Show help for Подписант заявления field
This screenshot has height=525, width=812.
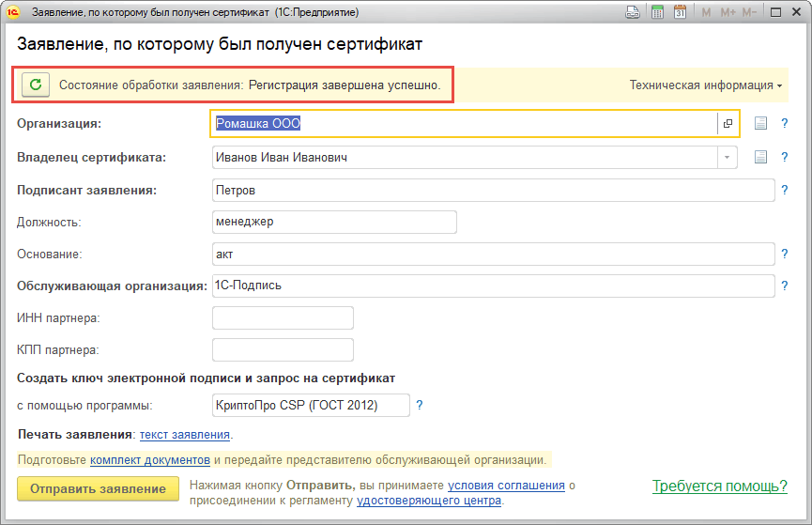click(783, 191)
